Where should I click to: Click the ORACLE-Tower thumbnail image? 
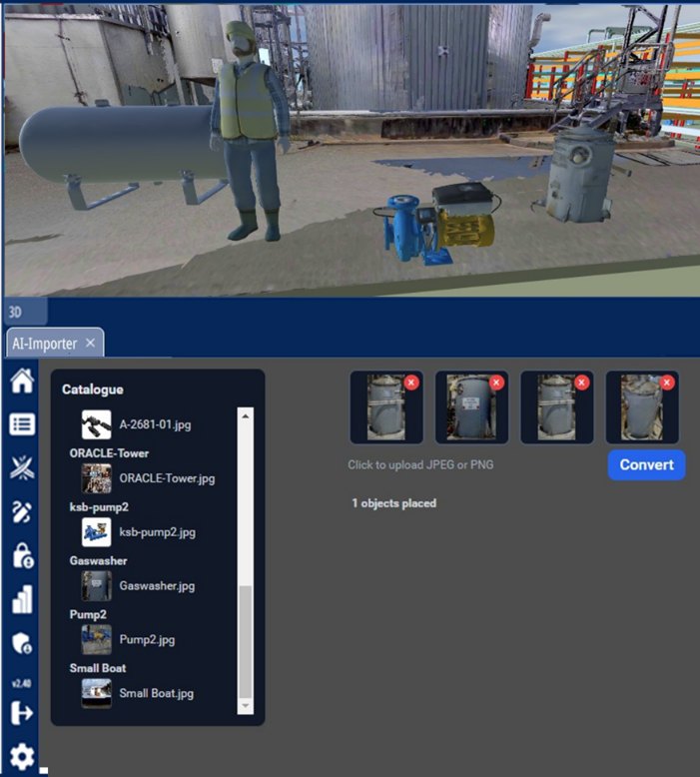point(96,478)
